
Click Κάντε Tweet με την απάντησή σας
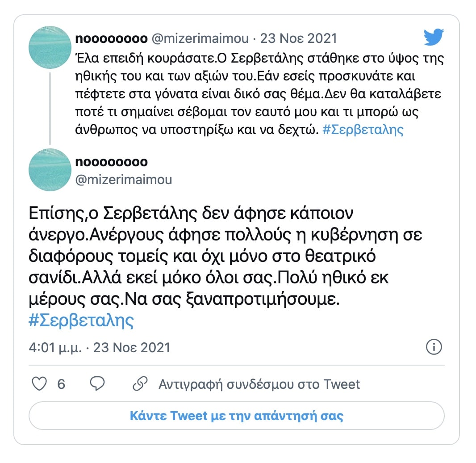[238, 416]
